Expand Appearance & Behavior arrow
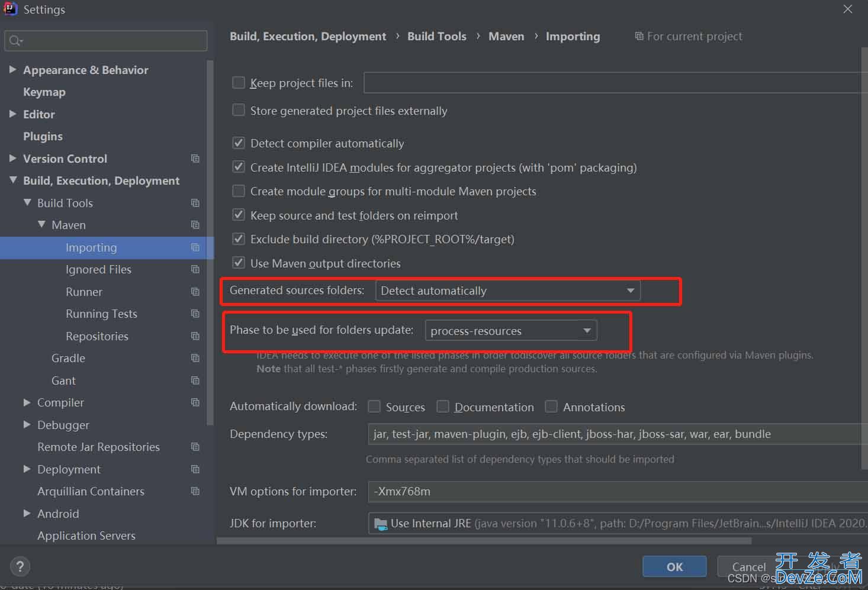868x590 pixels. (x=12, y=69)
